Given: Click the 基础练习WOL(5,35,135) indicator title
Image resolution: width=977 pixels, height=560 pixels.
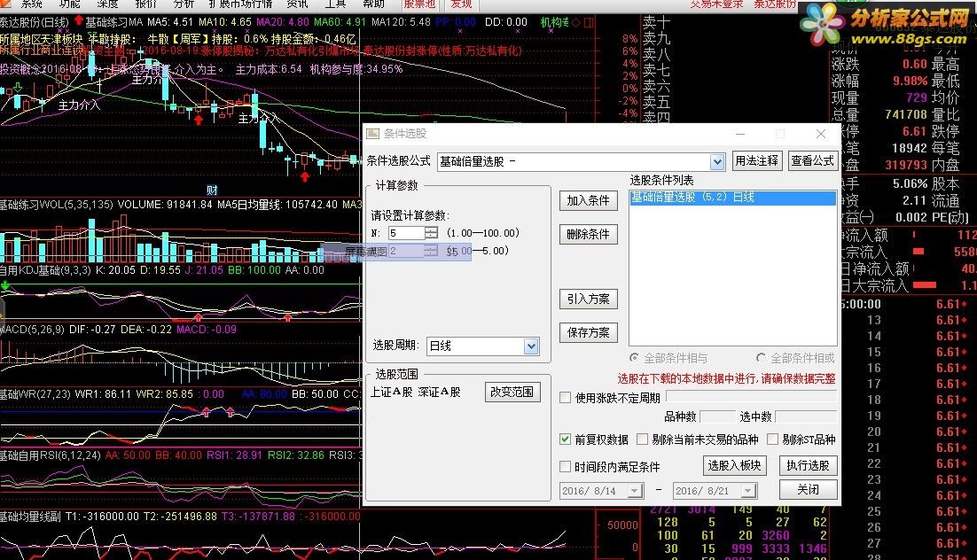Looking at the screenshot, I should coord(56,205).
